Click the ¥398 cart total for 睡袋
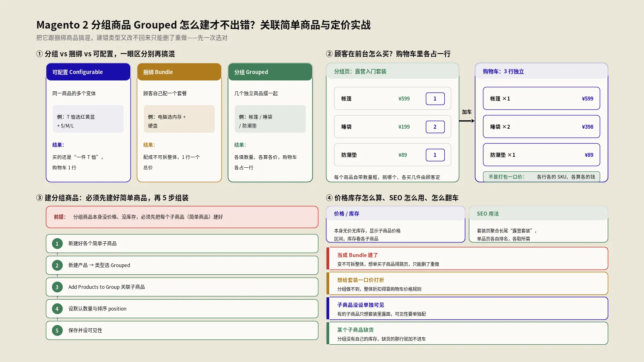This screenshot has width=644, height=362. [588, 127]
